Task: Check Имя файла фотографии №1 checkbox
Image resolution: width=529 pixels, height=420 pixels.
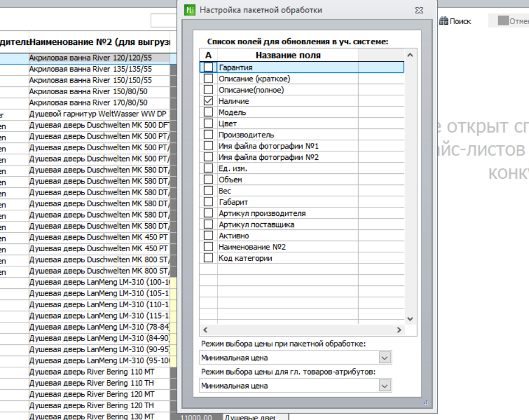Action: (208, 146)
